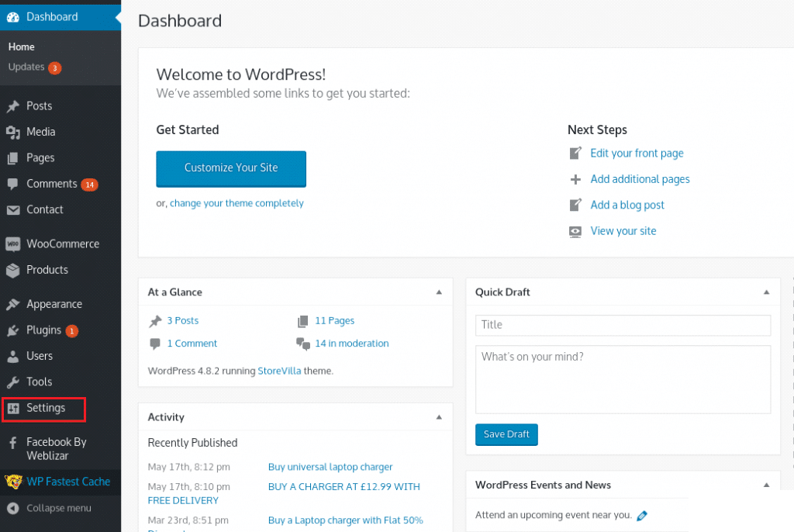794x532 pixels.
Task: Open the Updates submenu item
Action: click(26, 67)
